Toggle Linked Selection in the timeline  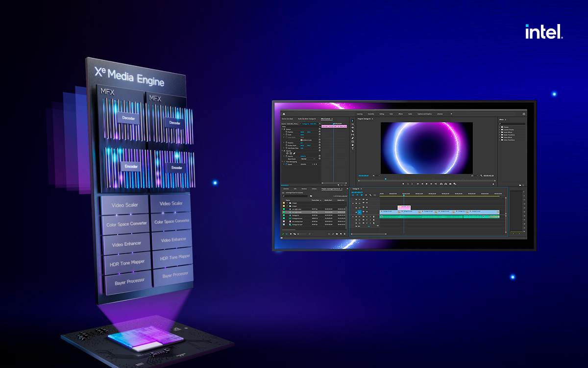362,195
